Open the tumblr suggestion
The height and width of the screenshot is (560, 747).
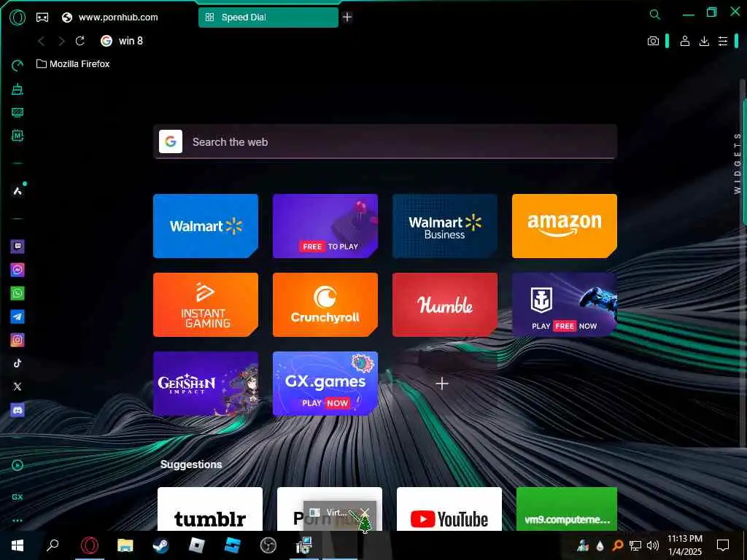click(x=210, y=508)
